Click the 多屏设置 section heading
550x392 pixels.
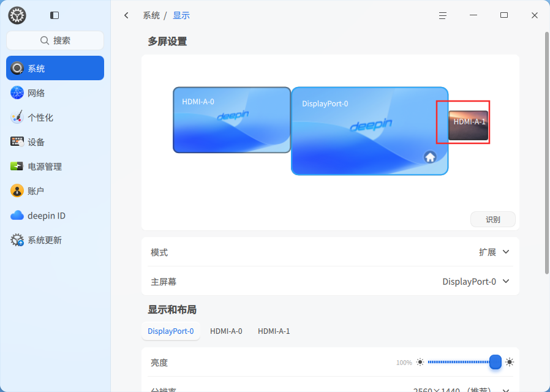tap(167, 42)
